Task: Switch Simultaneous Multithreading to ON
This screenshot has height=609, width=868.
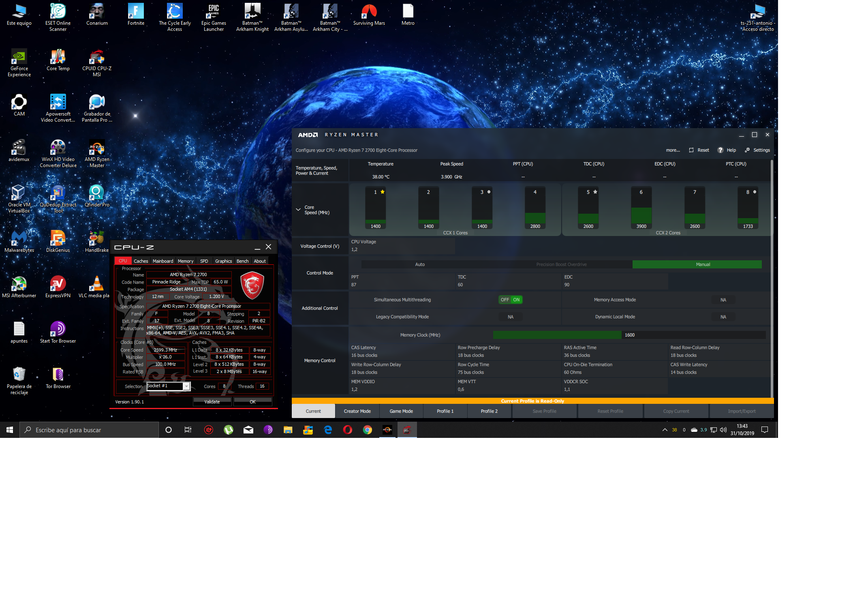Action: click(x=516, y=300)
